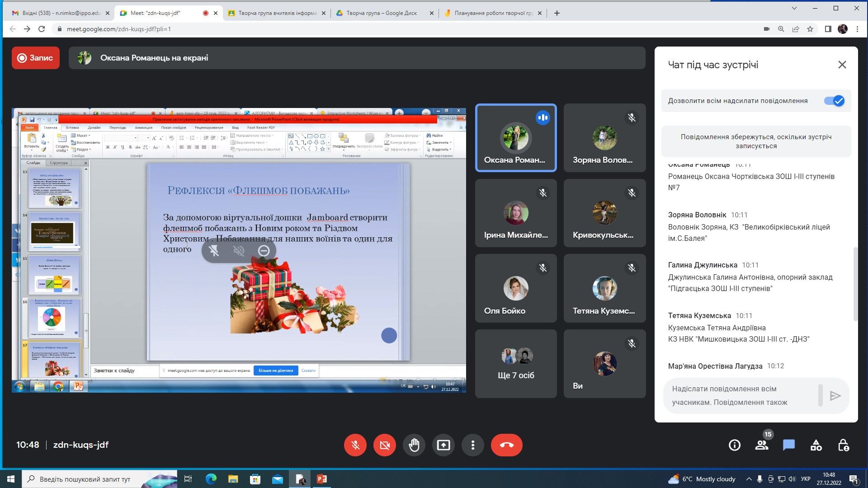Switch keyboard language УКР indicator
868x488 pixels.
(x=806, y=479)
